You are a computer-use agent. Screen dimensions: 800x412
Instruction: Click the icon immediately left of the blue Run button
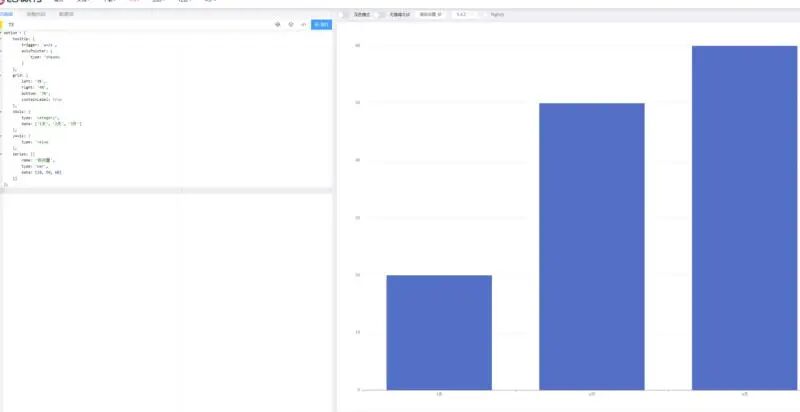304,24
